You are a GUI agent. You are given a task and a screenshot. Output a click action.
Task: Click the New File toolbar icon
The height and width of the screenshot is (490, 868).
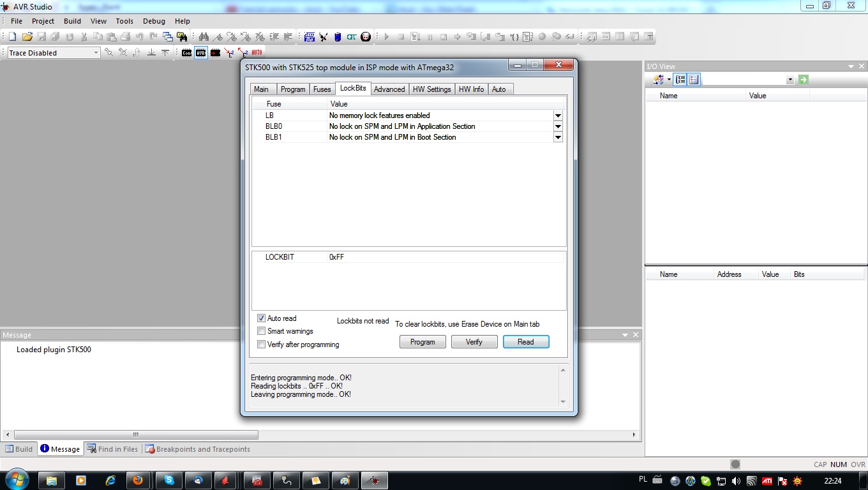click(12, 37)
